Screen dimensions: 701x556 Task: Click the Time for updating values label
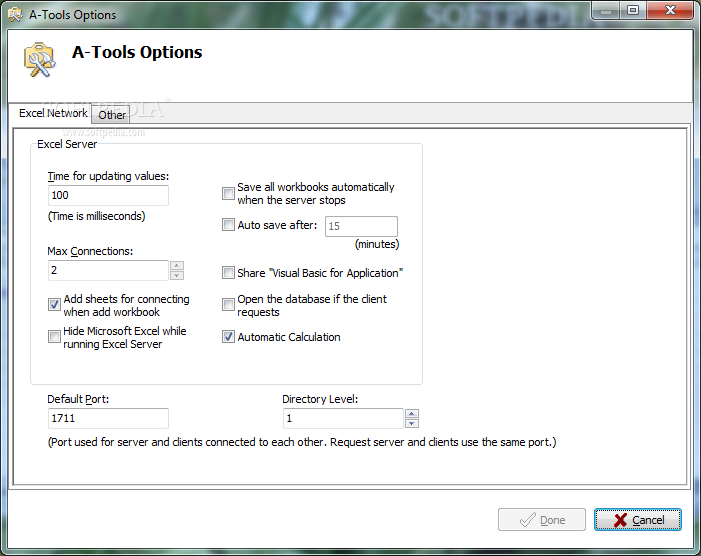(x=109, y=176)
